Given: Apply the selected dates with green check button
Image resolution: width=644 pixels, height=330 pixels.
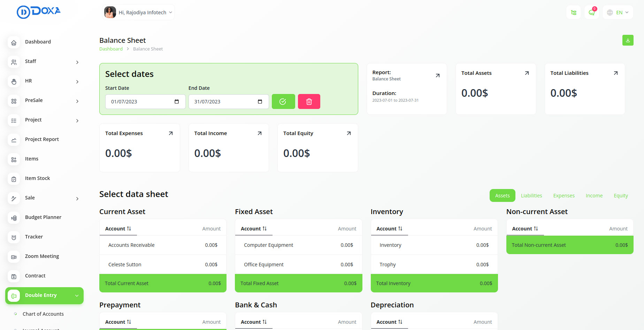Looking at the screenshot, I should pyautogui.click(x=283, y=102).
